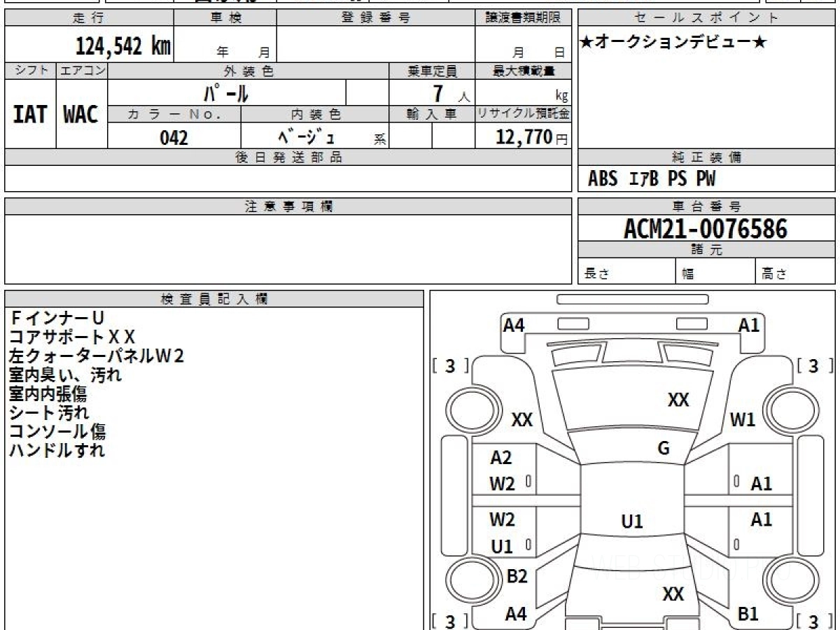Image resolution: width=840 pixels, height=630 pixels.
Task: Click the 高さ dimension label
Action: click(773, 274)
